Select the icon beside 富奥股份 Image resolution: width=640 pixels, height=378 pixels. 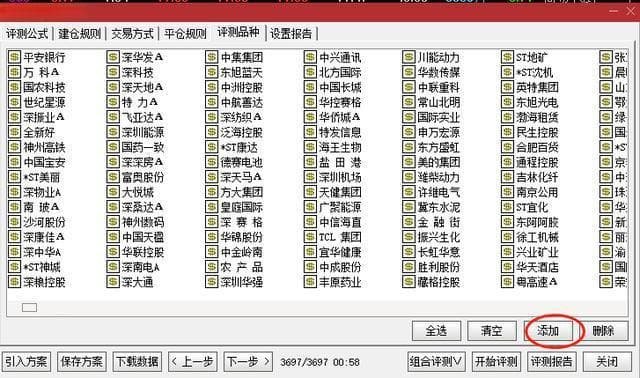pyautogui.click(x=113, y=177)
